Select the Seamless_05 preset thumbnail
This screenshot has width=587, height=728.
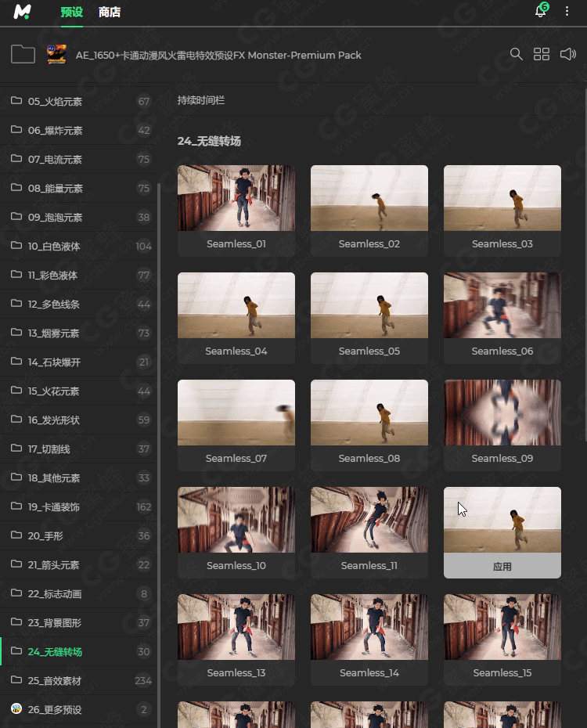point(369,305)
